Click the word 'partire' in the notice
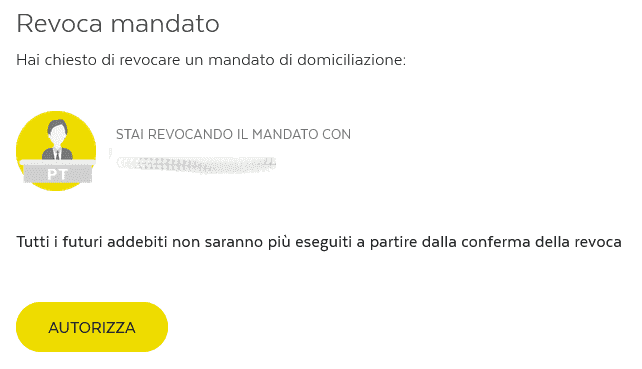 [x=393, y=243]
